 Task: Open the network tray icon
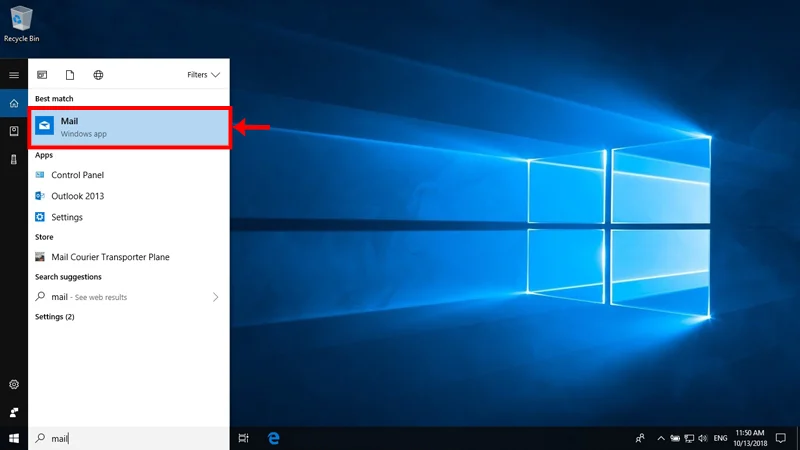[x=689, y=438]
